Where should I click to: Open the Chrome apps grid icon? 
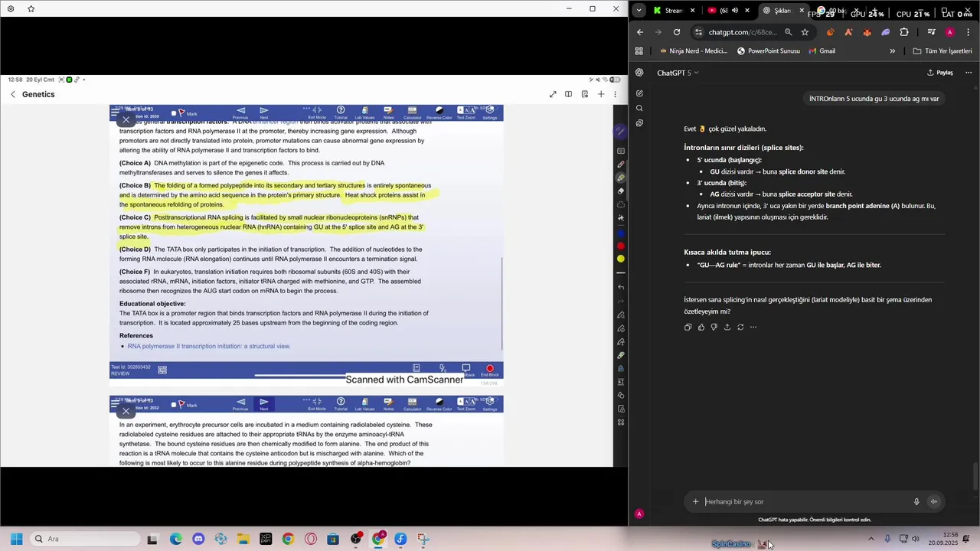pos(639,51)
